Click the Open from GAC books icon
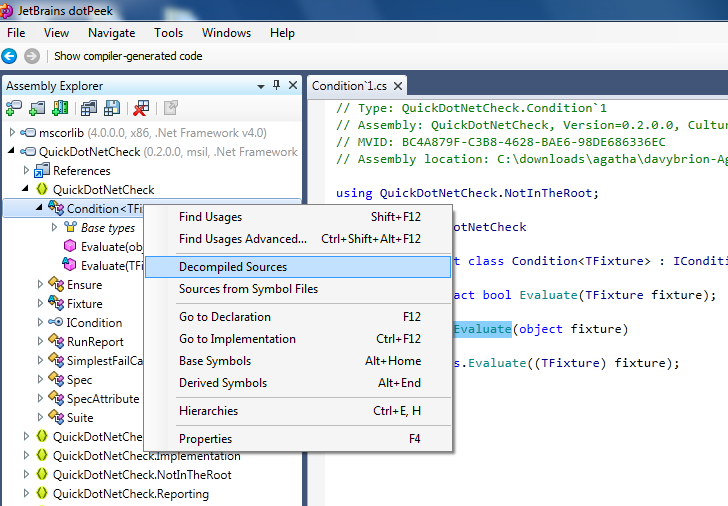Image resolution: width=728 pixels, height=506 pixels. pyautogui.click(x=60, y=108)
